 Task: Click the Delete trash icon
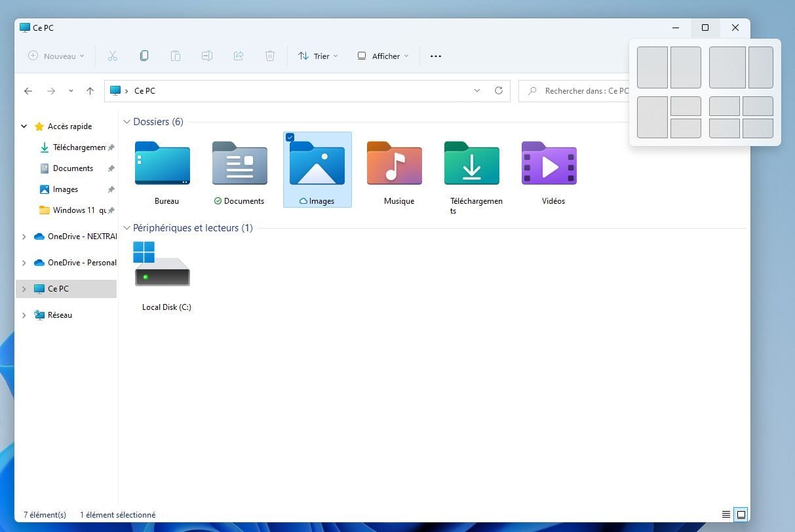(270, 56)
